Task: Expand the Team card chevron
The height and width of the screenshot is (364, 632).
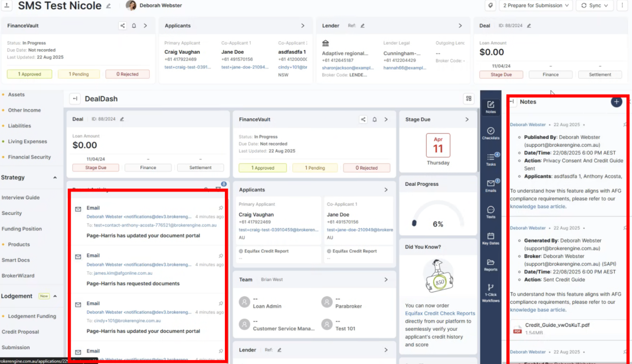Action: [386, 279]
